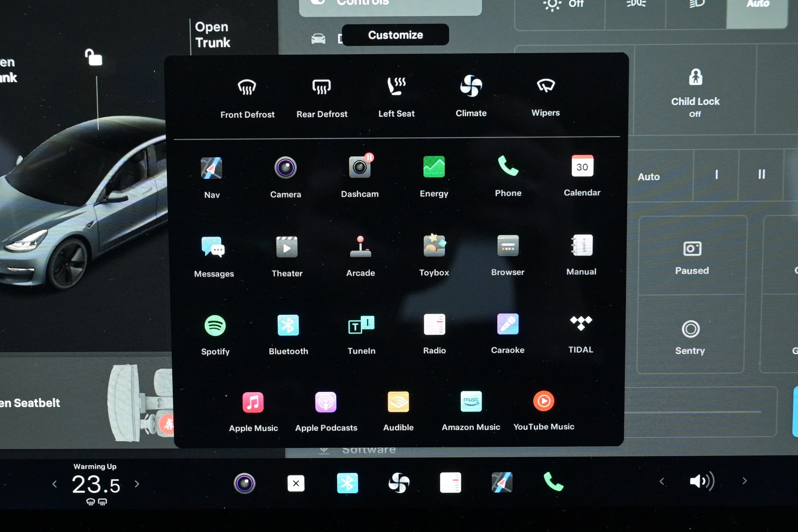Open Apple Podcasts
The image size is (798, 532).
pyautogui.click(x=326, y=412)
